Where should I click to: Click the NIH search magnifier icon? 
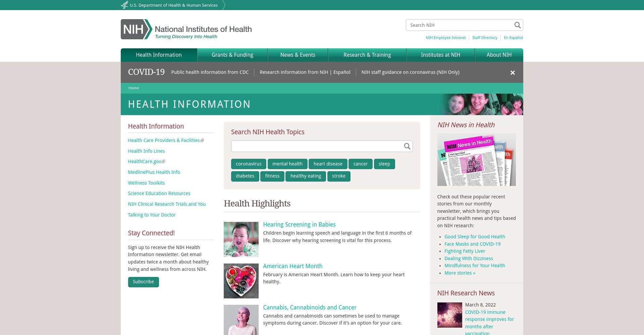coord(517,25)
